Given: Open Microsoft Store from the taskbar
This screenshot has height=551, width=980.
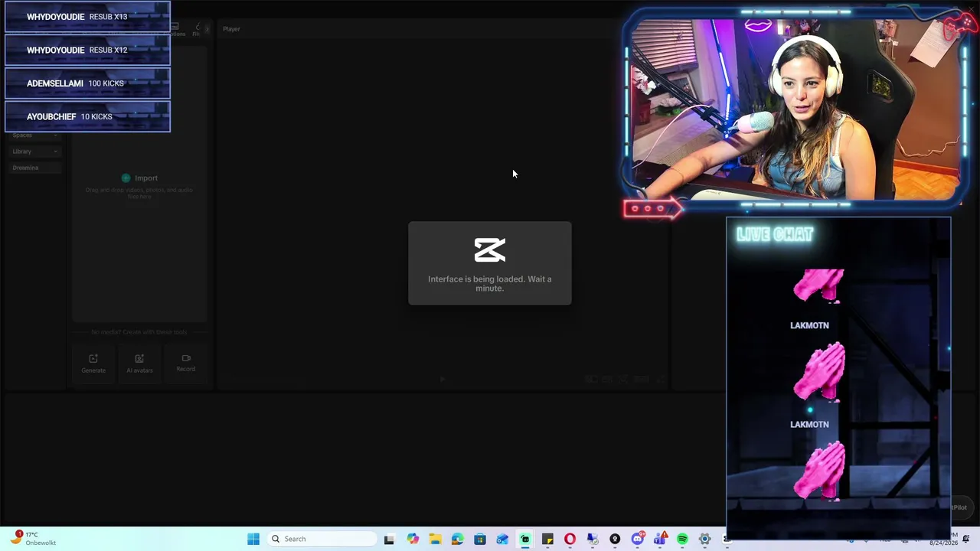Looking at the screenshot, I should [480, 539].
